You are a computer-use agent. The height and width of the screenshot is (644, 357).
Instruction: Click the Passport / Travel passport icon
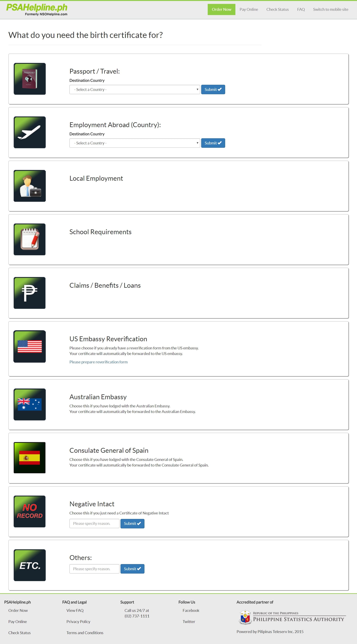30,79
